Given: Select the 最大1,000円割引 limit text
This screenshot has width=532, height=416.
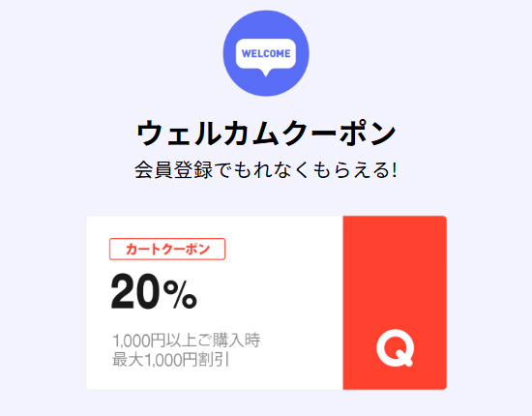Looking at the screenshot, I should [170, 360].
